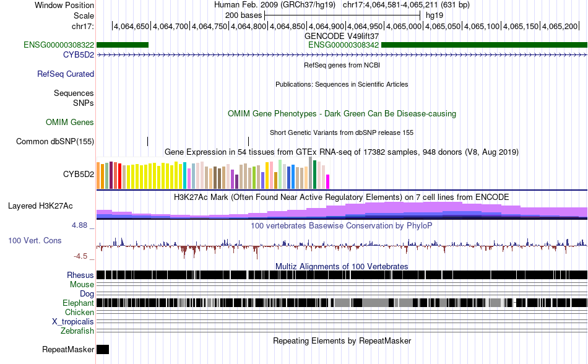This screenshot has width=588, height=364.
Task: Click the tall gray GTEx expression bar
Action: tap(311, 173)
